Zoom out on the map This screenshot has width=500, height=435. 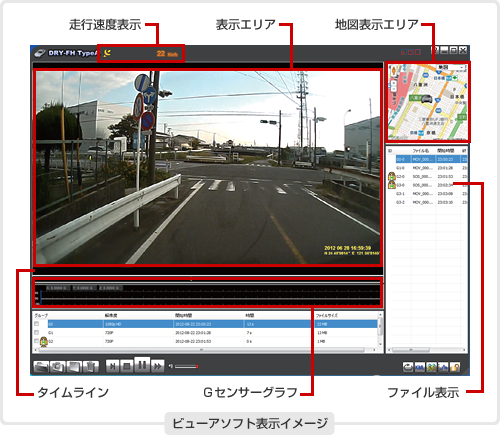[x=394, y=89]
